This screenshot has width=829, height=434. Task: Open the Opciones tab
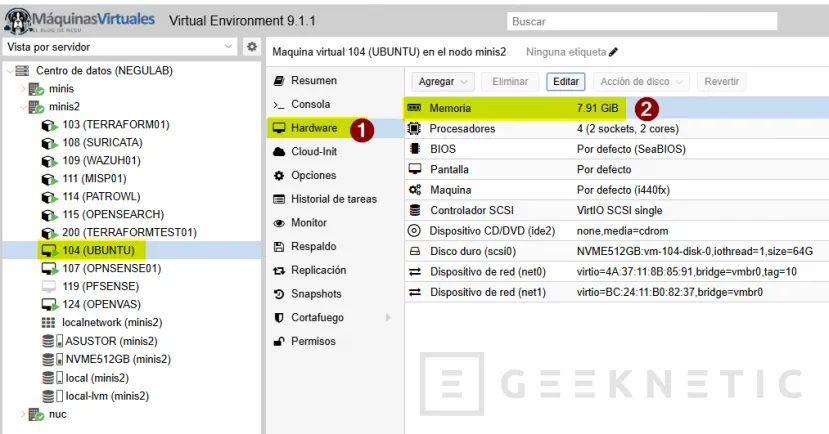pyautogui.click(x=335, y=176)
